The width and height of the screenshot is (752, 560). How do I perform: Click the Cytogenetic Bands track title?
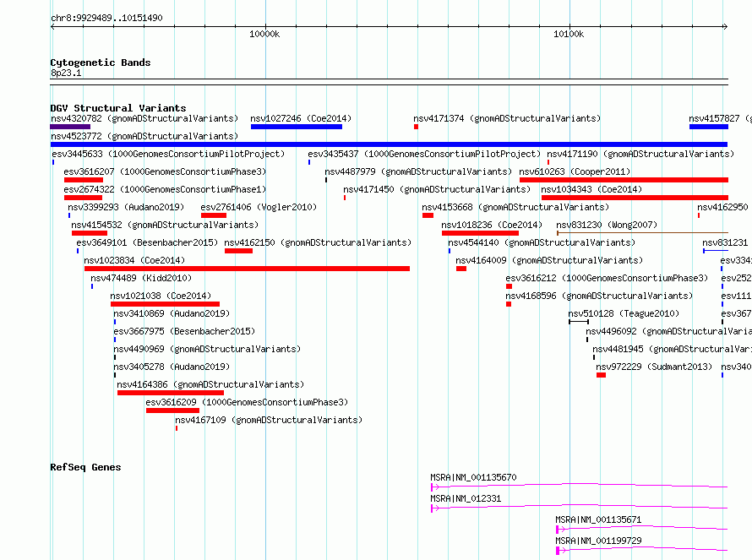coord(101,63)
